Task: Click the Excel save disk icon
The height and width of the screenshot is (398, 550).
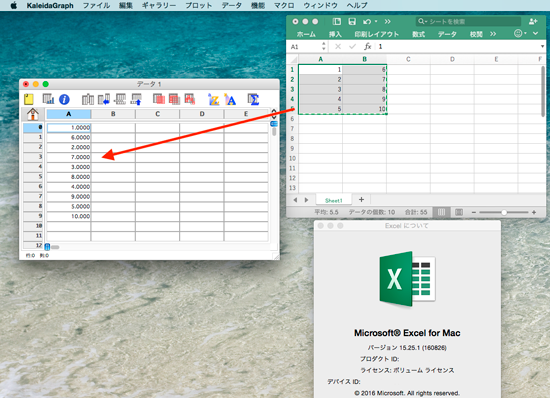Action: pyautogui.click(x=352, y=22)
